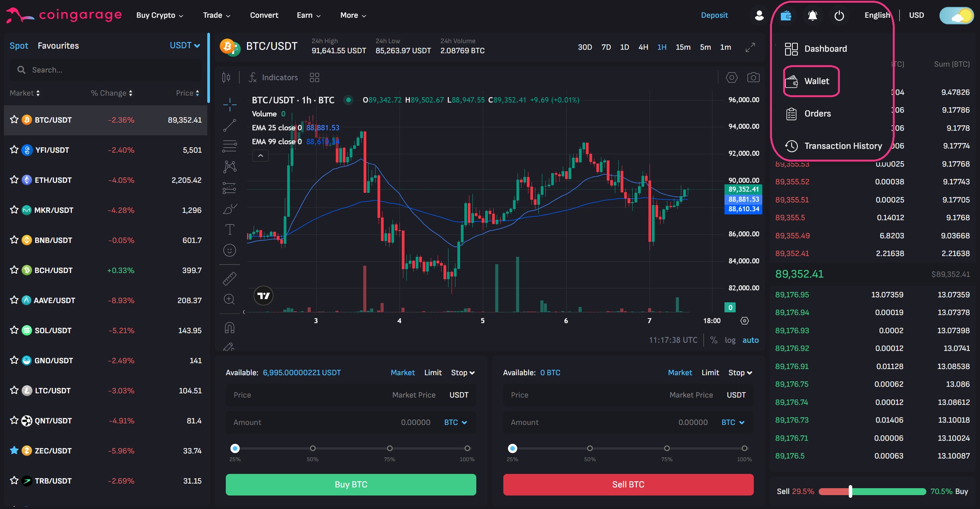Screen dimensions: 980x509
Task: Open the user profile icon
Action: pyautogui.click(x=759, y=15)
